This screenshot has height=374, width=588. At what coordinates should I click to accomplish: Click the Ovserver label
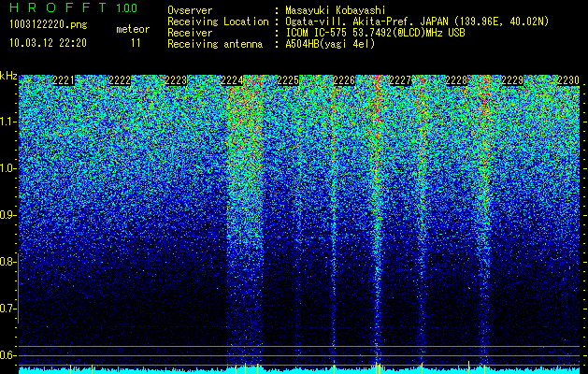point(190,10)
